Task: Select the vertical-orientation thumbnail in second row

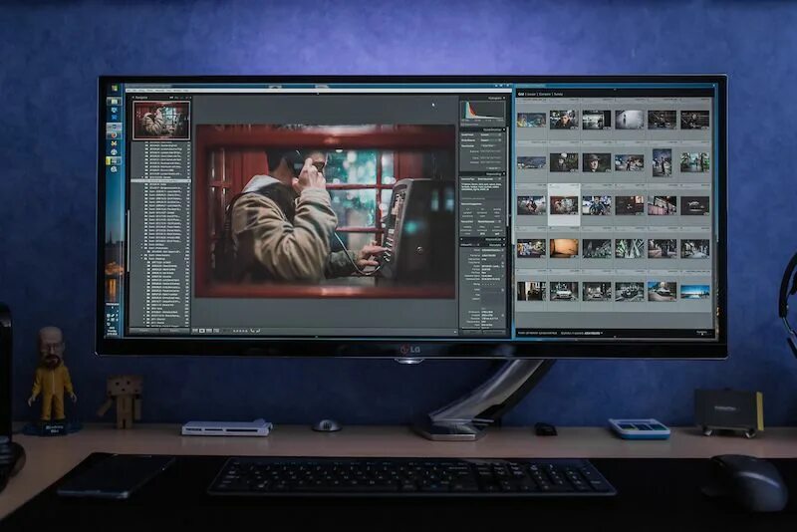Action: point(662,162)
